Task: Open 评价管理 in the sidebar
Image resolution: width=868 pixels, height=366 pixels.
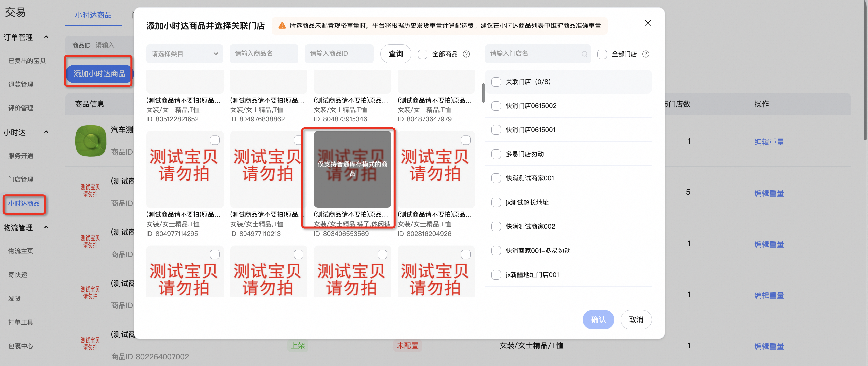Action: click(21, 108)
